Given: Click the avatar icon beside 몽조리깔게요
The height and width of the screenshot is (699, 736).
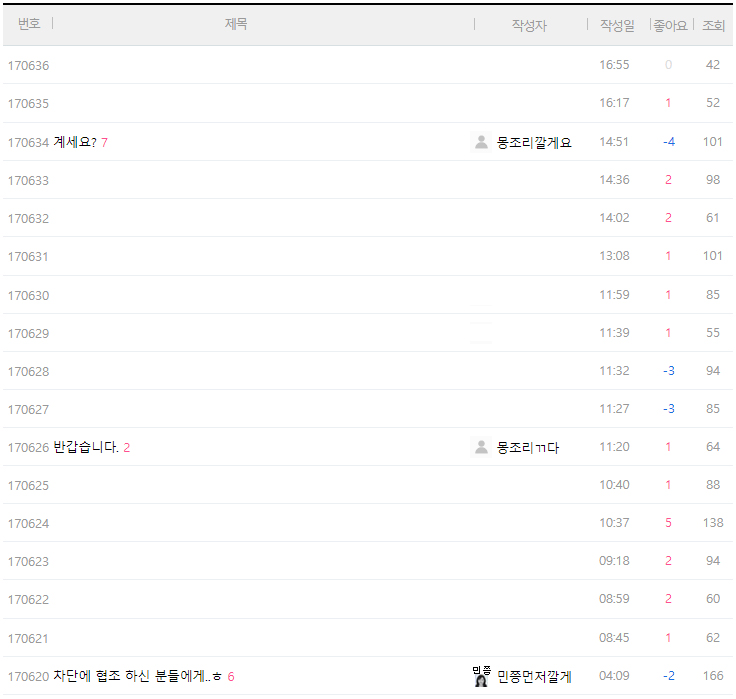Looking at the screenshot, I should pos(481,142).
